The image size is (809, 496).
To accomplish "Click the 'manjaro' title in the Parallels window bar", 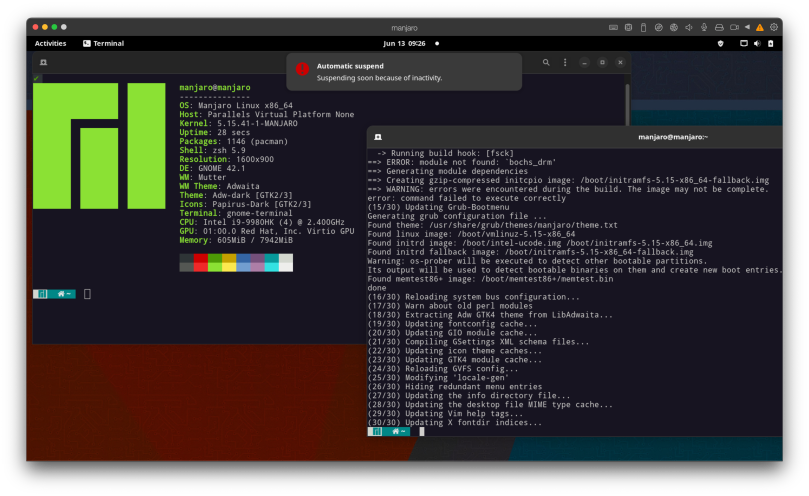I will (x=404, y=28).
